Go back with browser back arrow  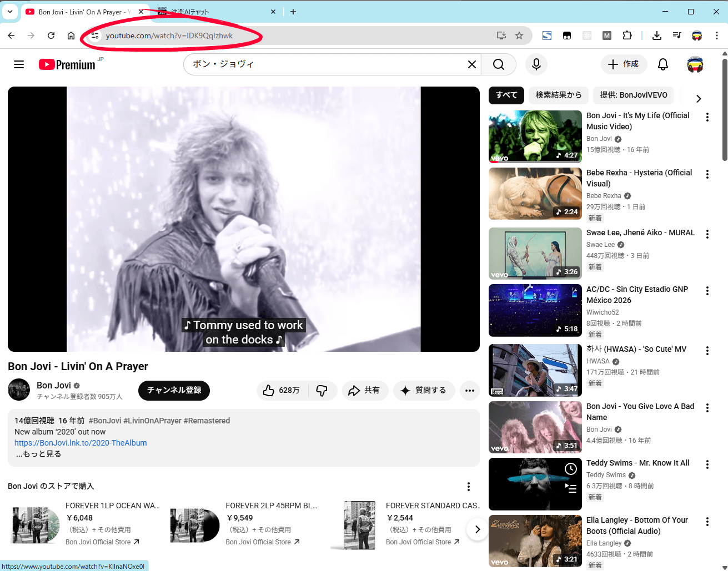11,36
